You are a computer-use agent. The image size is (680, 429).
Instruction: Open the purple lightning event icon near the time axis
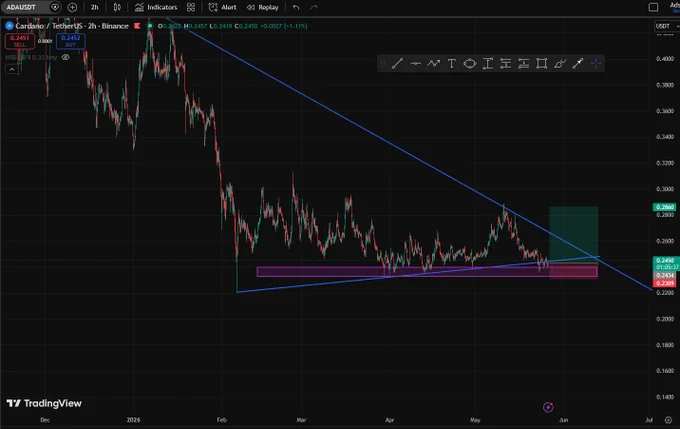[548, 407]
